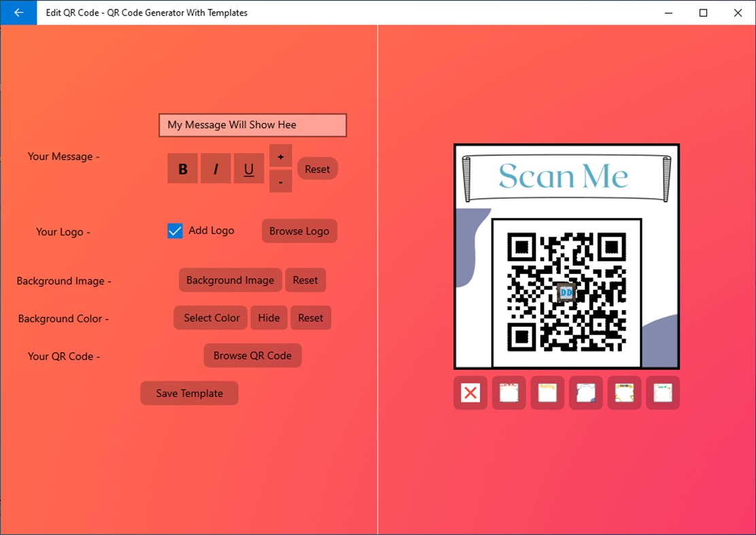The image size is (756, 535).
Task: Click the 'Background Image -' label
Action: (64, 281)
